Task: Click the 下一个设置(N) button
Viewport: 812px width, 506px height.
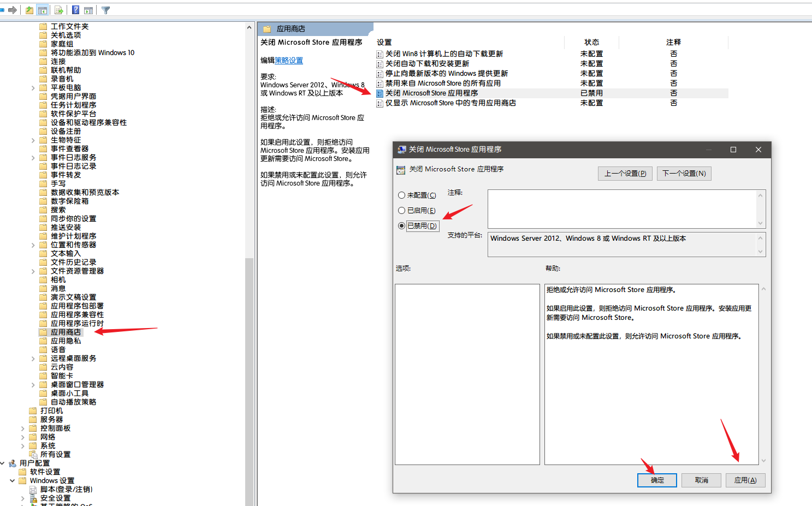Action: tap(684, 173)
